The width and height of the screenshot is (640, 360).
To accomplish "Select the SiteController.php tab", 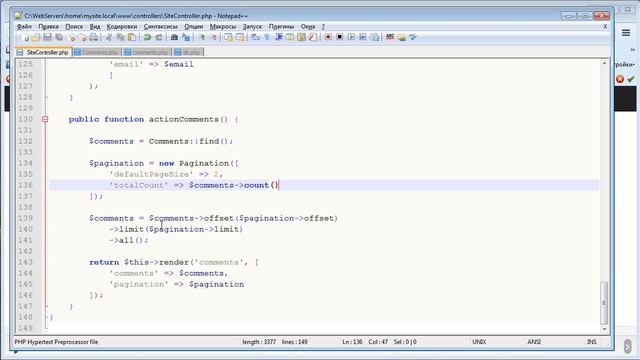I will click(x=43, y=52).
